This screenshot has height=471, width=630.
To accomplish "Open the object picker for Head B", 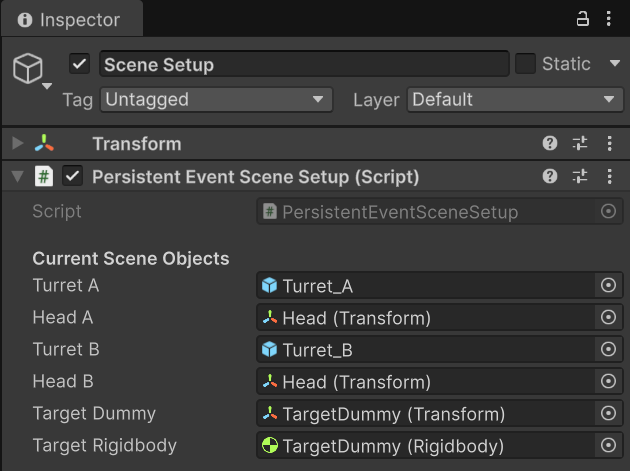I will 608,382.
